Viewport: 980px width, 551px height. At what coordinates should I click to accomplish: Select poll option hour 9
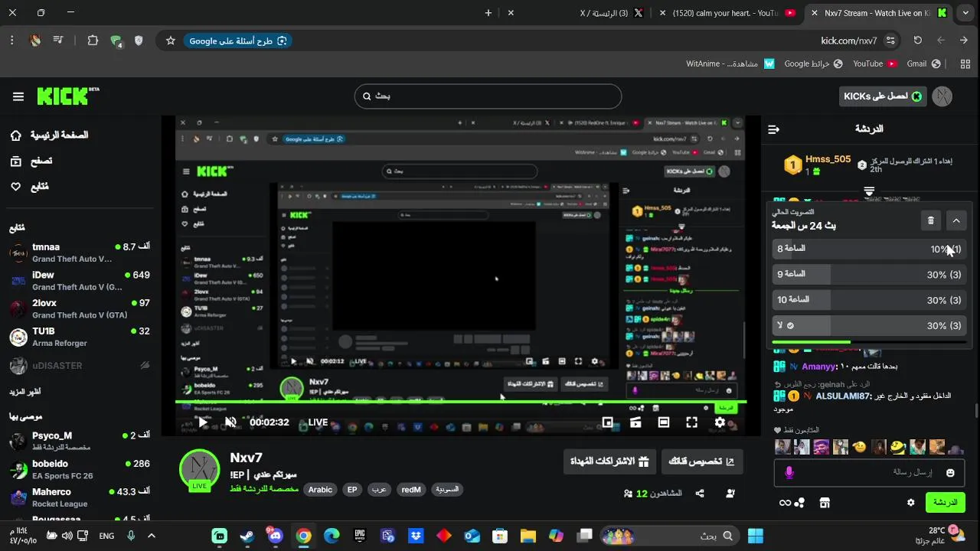[x=869, y=274]
